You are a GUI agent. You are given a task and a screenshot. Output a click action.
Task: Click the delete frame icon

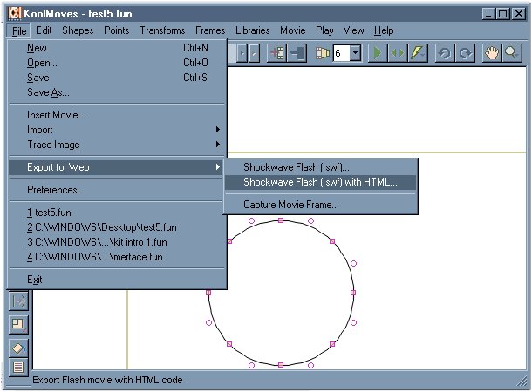click(x=297, y=53)
